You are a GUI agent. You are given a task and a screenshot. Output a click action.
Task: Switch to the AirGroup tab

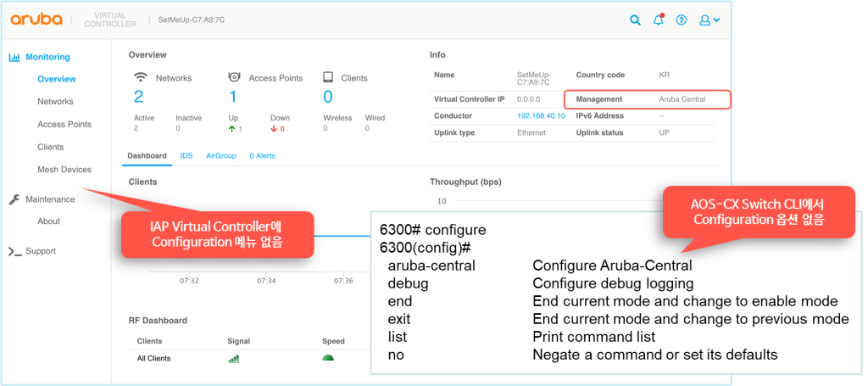220,156
